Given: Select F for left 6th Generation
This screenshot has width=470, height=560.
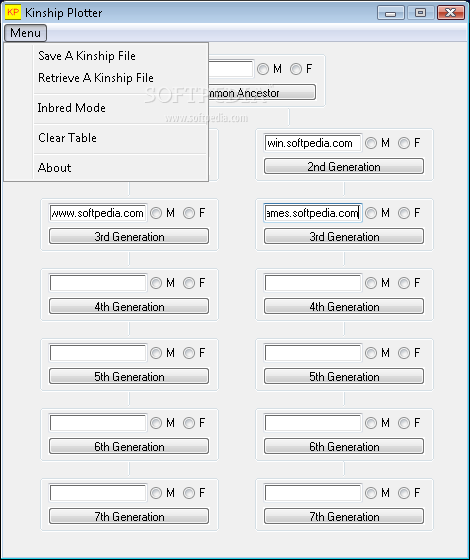Looking at the screenshot, I should click(x=189, y=423).
